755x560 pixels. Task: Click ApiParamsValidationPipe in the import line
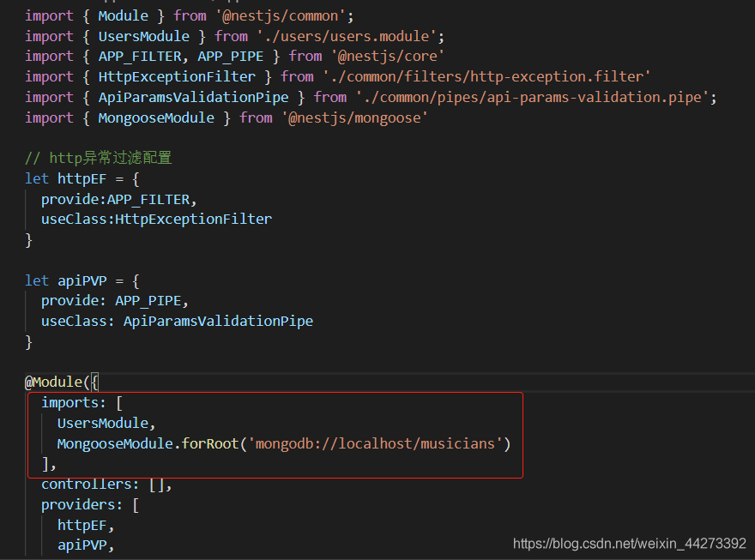click(193, 98)
